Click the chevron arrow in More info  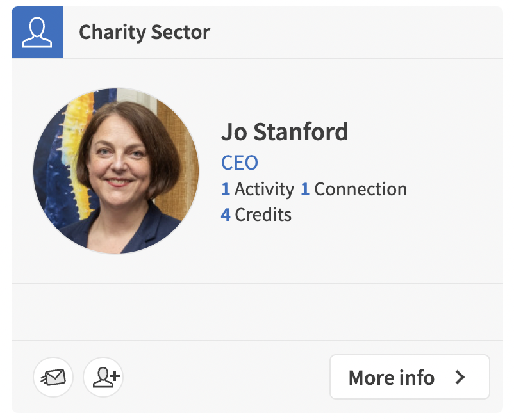[x=460, y=377]
